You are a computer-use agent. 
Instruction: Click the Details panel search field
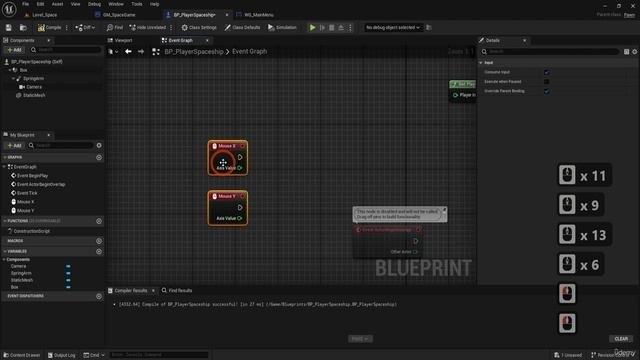coord(550,51)
